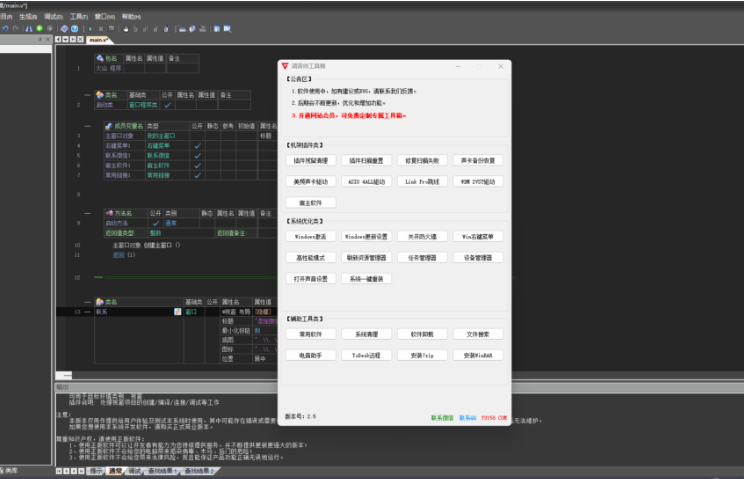The width and height of the screenshot is (744, 479).
Task: Toggle the 公开 checkmark for 启动窗口 row
Action: point(168,104)
